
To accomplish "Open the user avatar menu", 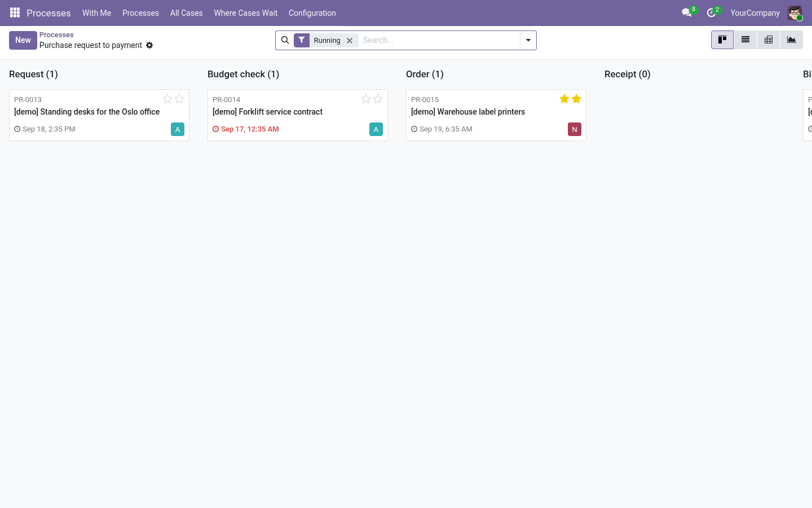I will pyautogui.click(x=795, y=13).
